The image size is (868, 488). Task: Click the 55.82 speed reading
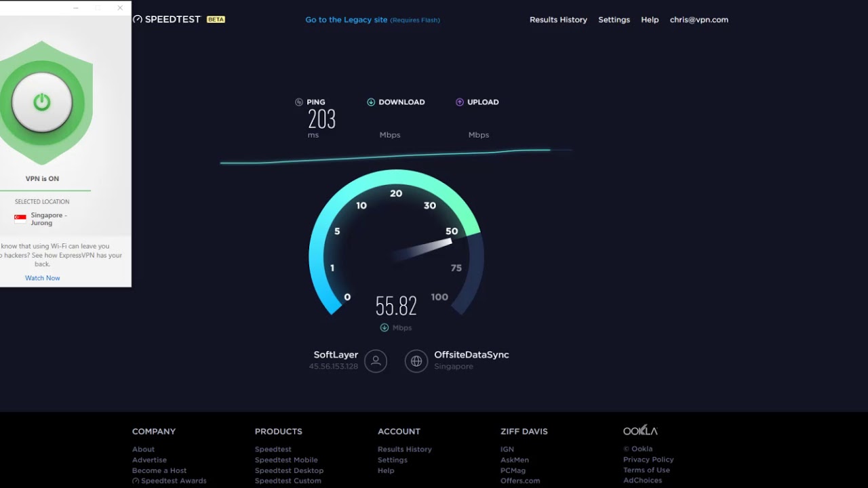click(x=396, y=306)
